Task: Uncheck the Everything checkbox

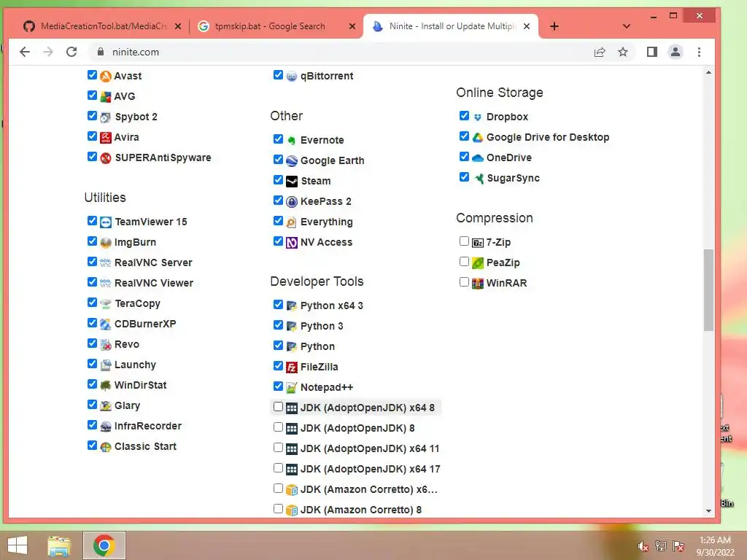Action: click(x=278, y=220)
